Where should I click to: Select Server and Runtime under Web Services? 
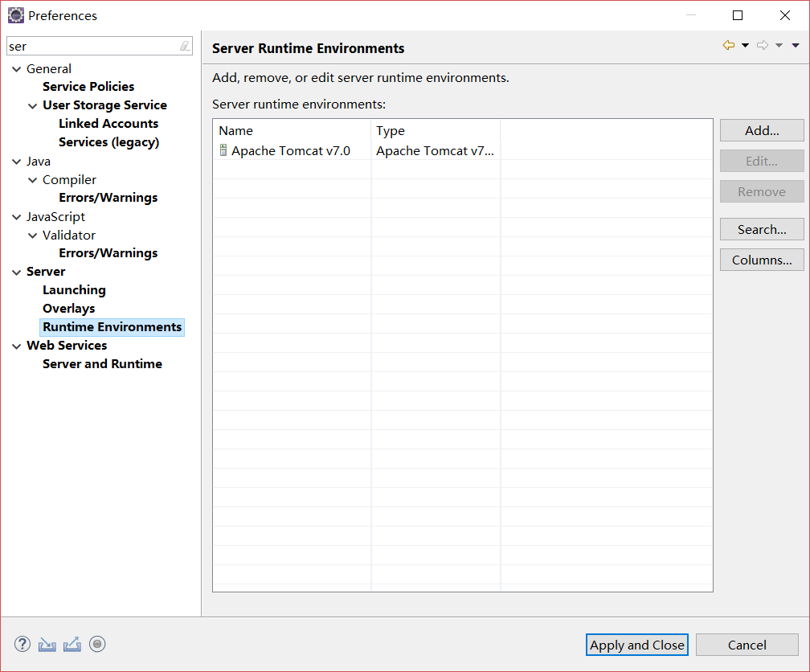pyautogui.click(x=102, y=364)
